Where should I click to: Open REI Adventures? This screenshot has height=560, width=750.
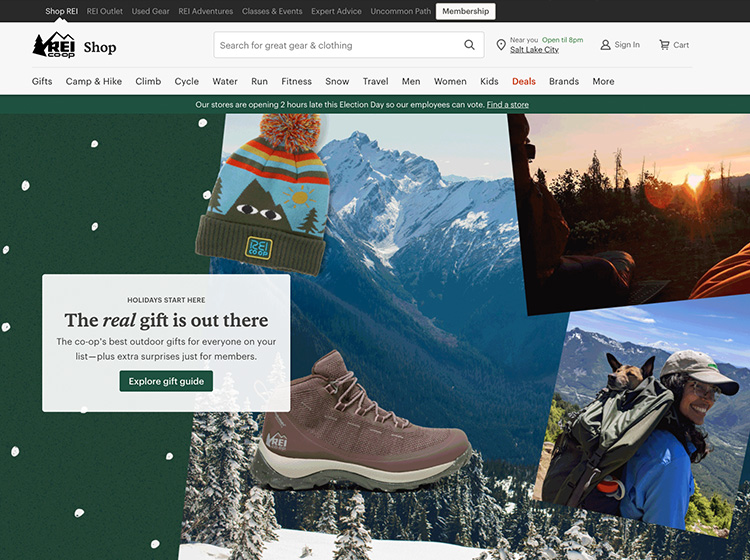click(205, 11)
